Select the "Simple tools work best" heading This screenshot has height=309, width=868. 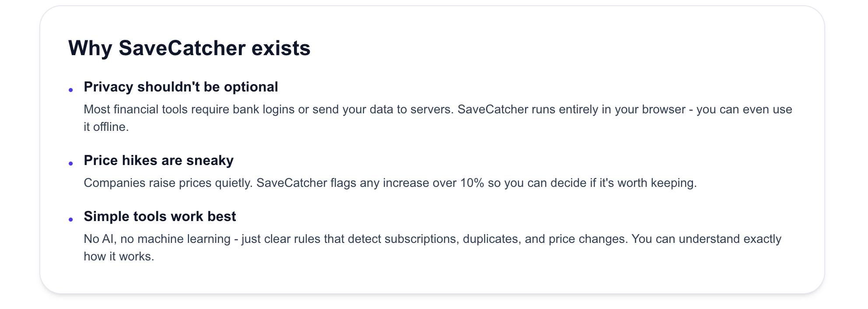[160, 217]
